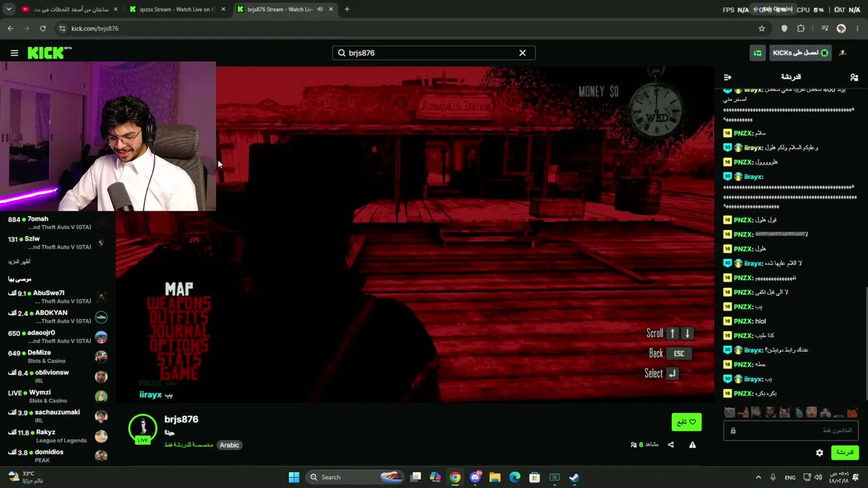This screenshot has width=868, height=488.
Task: Open the weather widget showing 33°C
Action: pyautogui.click(x=26, y=477)
